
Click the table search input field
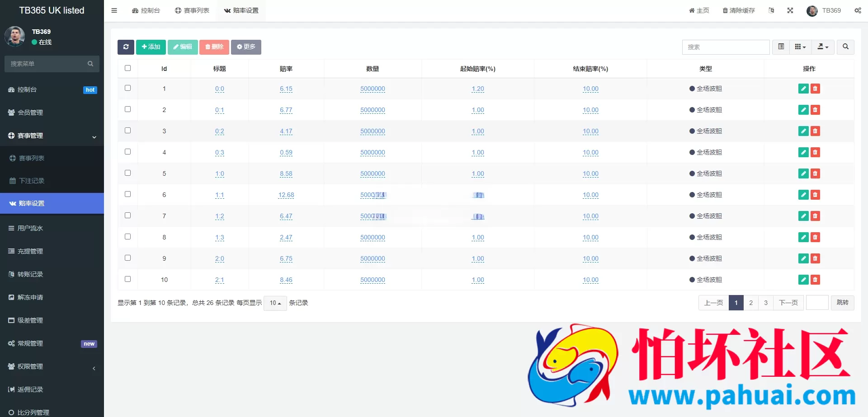[726, 47]
